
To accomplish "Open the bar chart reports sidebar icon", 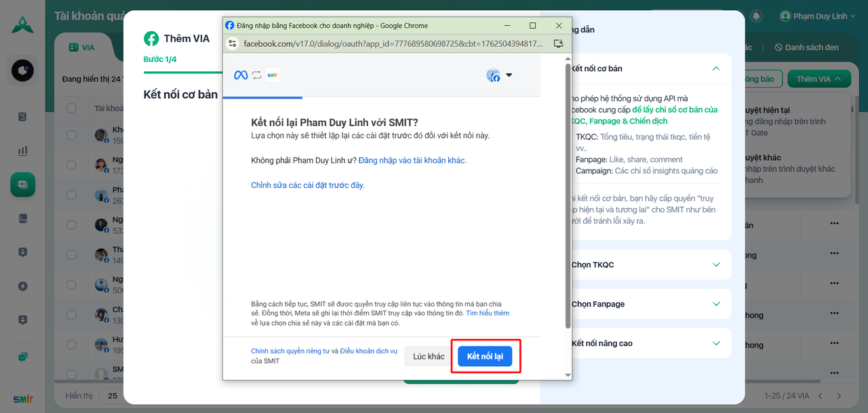I will 22,151.
